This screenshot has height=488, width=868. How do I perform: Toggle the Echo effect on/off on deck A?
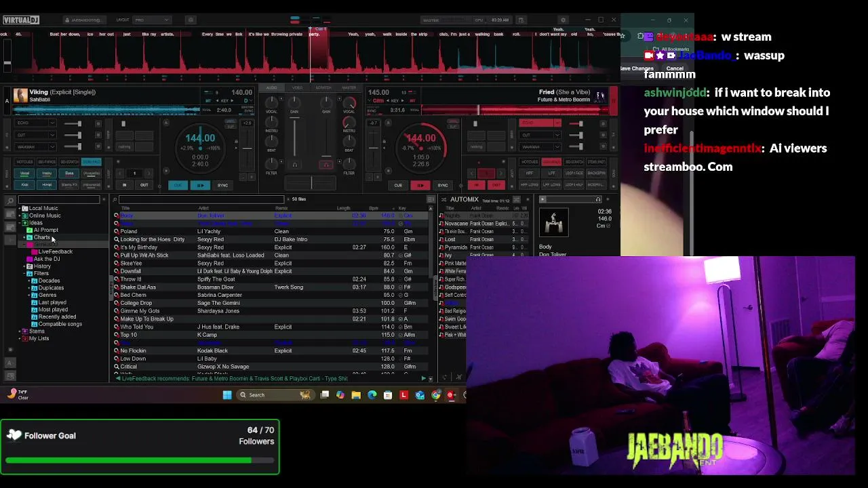(98, 123)
